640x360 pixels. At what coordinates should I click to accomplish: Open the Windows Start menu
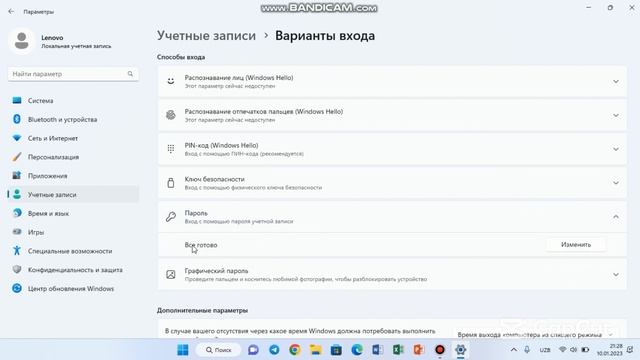click(x=183, y=350)
